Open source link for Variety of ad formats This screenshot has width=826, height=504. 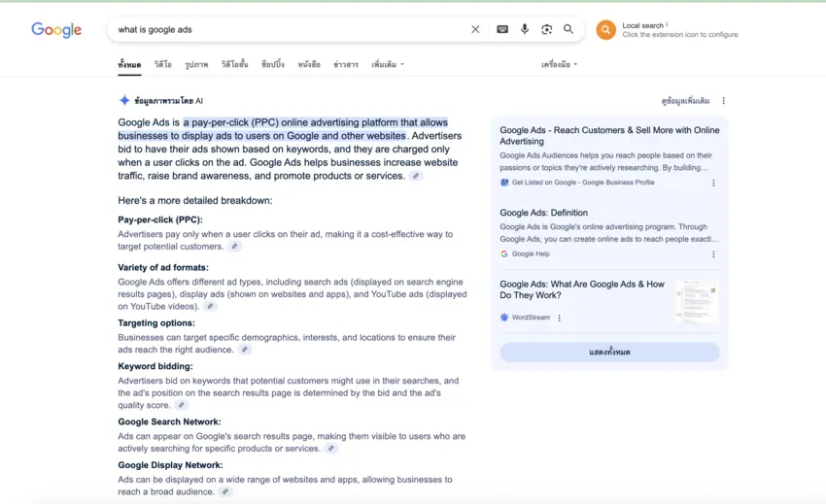(210, 306)
